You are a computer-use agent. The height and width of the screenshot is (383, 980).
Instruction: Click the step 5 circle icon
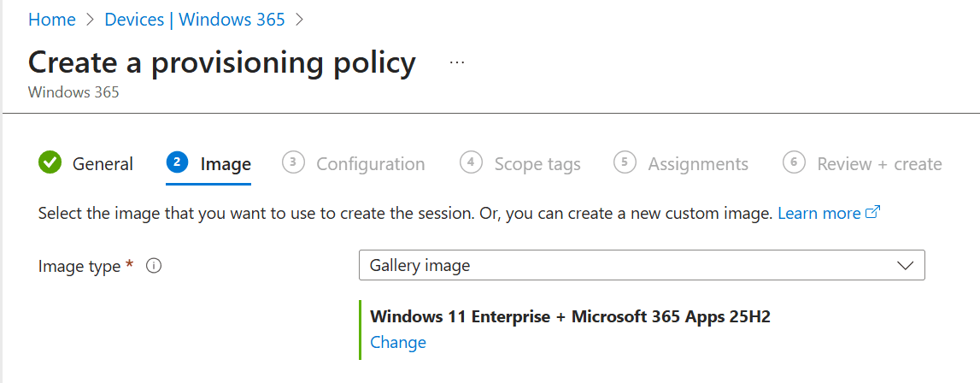tap(625, 162)
